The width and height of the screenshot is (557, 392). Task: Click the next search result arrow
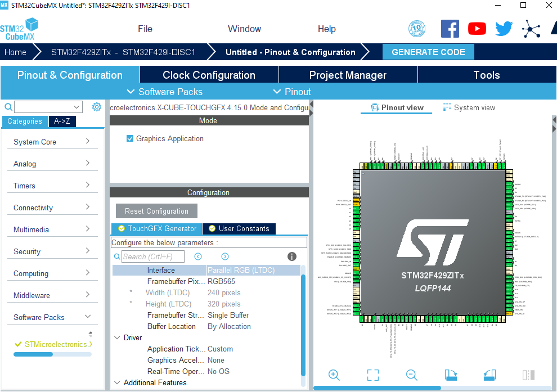225,256
